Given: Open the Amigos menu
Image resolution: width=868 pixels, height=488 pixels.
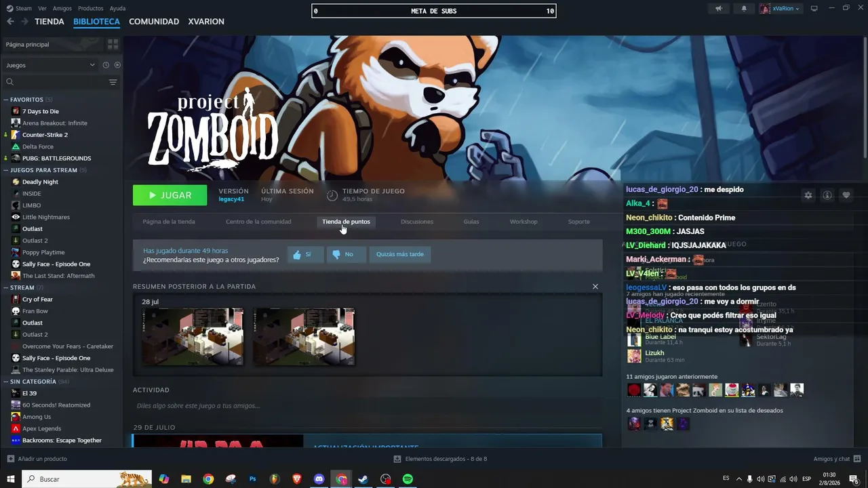Looking at the screenshot, I should point(62,9).
